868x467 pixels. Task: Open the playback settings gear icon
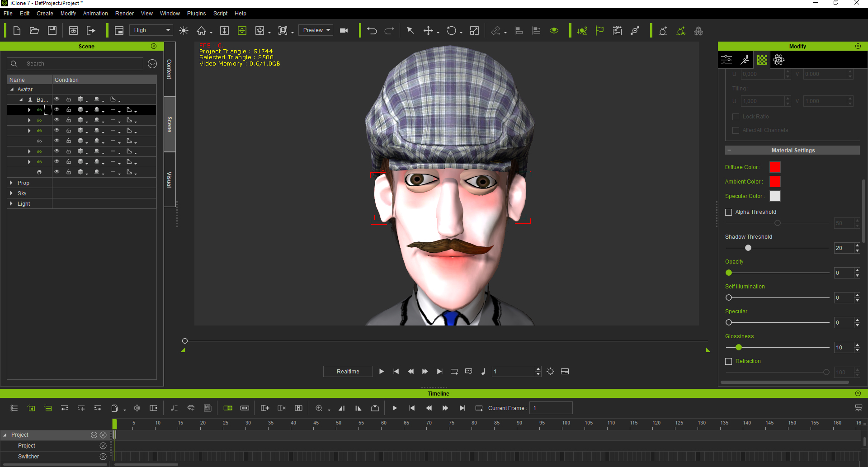click(550, 372)
